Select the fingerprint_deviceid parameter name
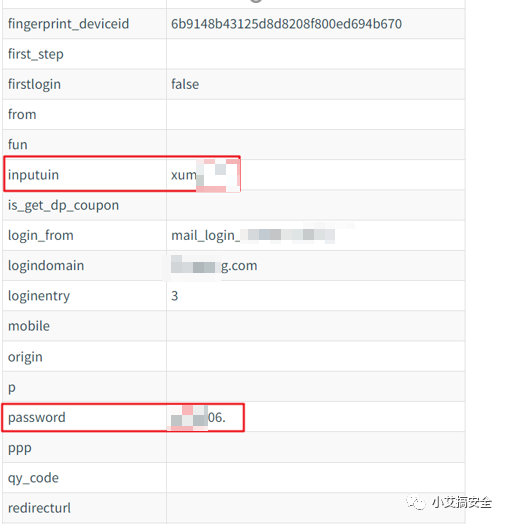This screenshot has height=524, width=507. click(69, 24)
